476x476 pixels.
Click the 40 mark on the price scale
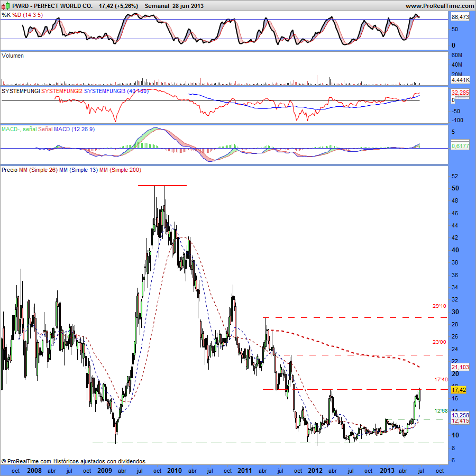[x=455, y=250]
